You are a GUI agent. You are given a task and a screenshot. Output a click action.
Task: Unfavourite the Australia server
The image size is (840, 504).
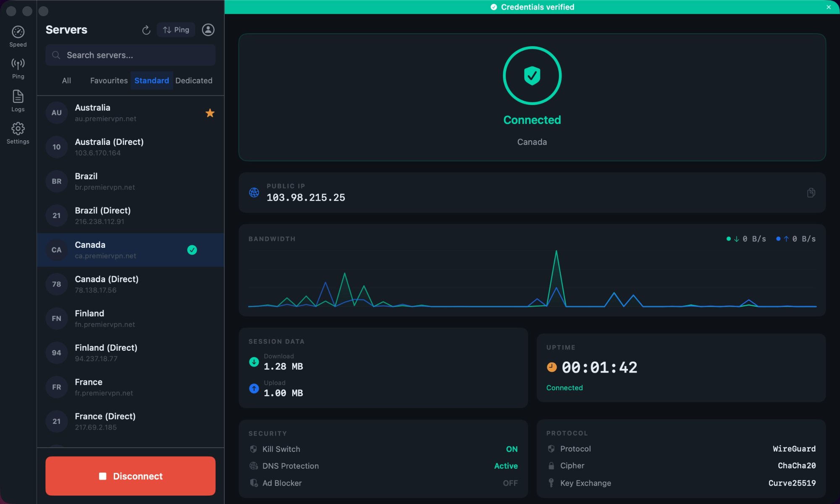(x=210, y=113)
